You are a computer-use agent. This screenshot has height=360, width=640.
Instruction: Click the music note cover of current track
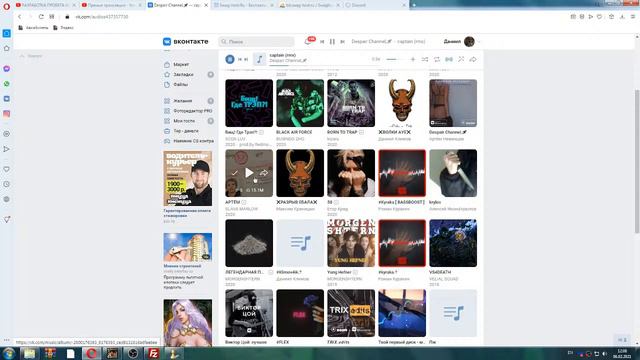tap(259, 59)
